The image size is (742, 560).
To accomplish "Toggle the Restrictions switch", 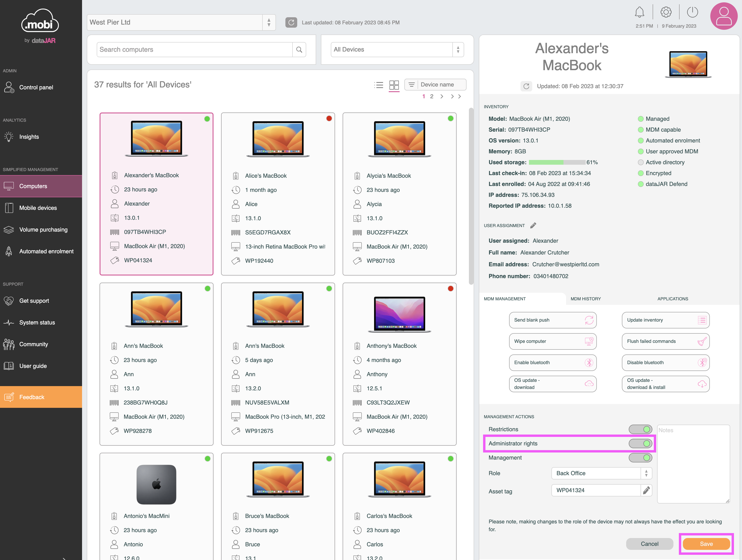I will [x=640, y=429].
